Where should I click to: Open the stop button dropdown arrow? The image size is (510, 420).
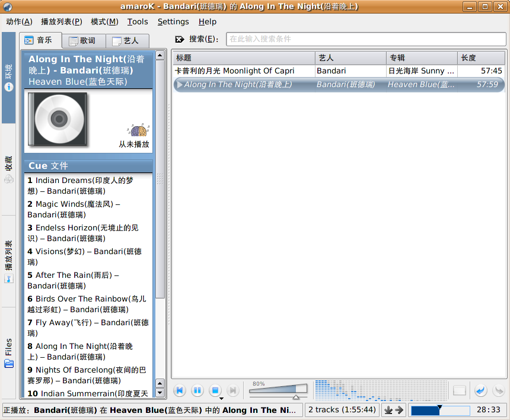(222, 399)
